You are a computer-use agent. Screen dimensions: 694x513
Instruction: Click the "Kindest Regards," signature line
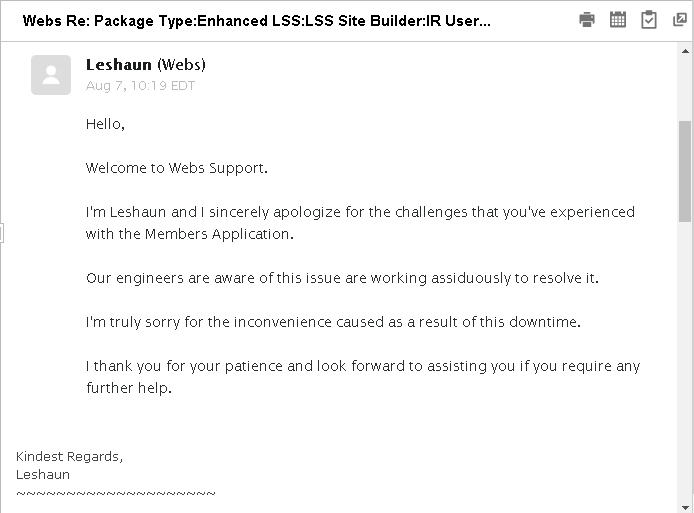pos(69,457)
